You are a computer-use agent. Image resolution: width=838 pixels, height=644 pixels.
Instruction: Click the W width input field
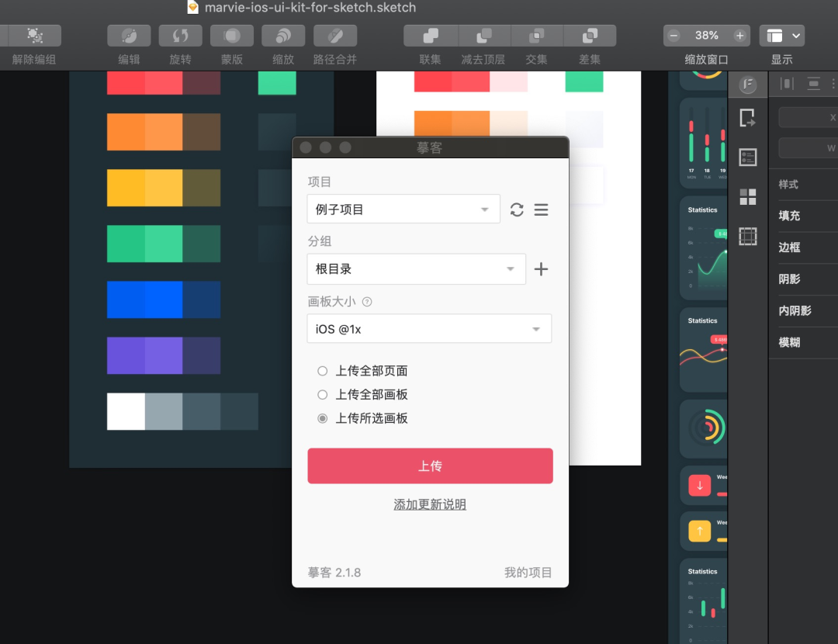pos(808,148)
